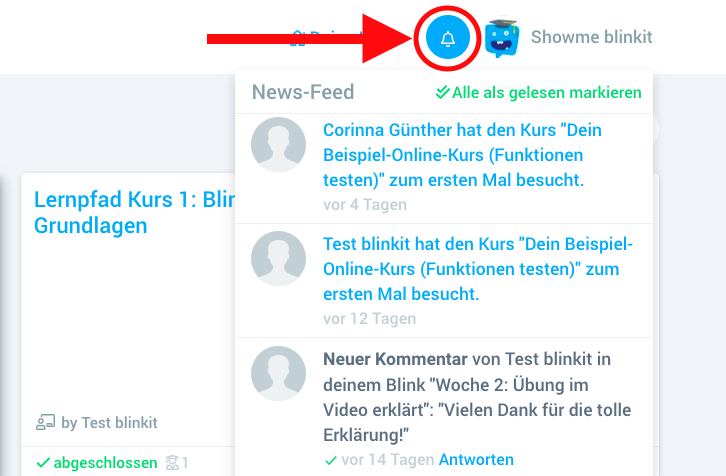Click the News-Feed panel heading

[303, 92]
